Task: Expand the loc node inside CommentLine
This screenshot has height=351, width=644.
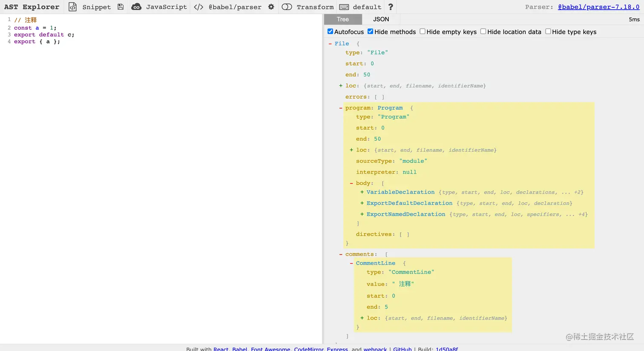Action: tap(362, 318)
